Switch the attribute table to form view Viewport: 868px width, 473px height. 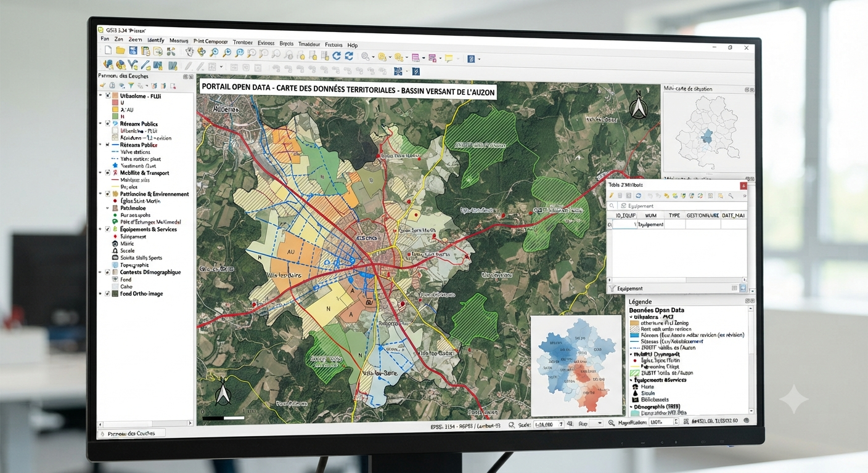tap(734, 288)
